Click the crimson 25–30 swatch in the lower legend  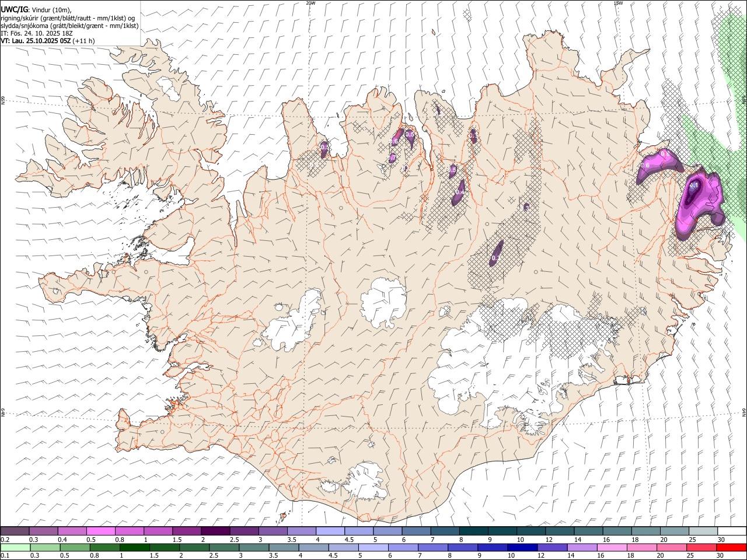pos(701,547)
